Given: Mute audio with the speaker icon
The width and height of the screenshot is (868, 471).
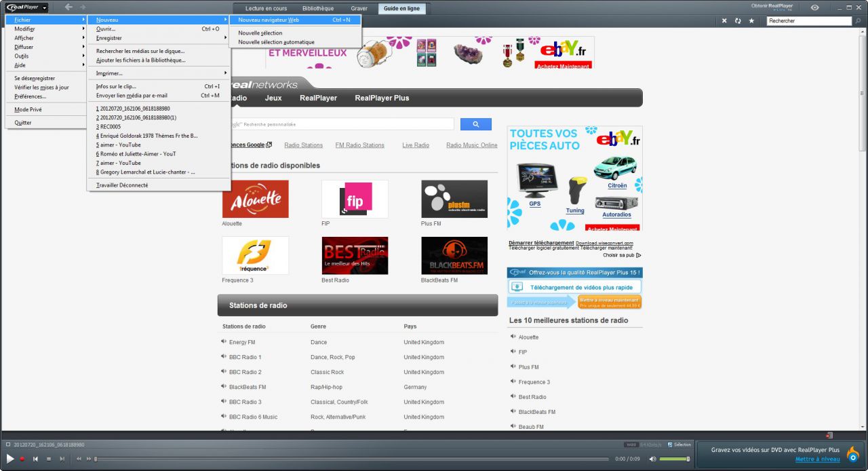Looking at the screenshot, I should click(x=652, y=459).
